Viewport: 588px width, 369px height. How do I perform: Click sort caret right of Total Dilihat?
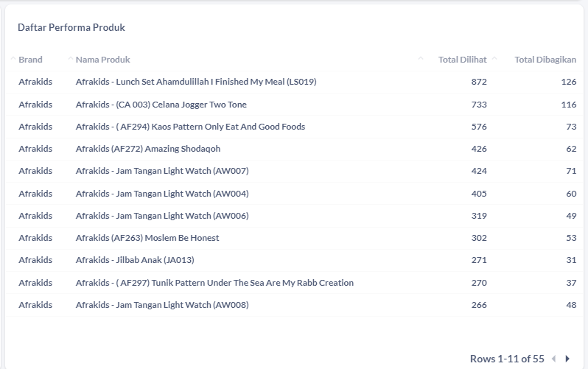494,58
